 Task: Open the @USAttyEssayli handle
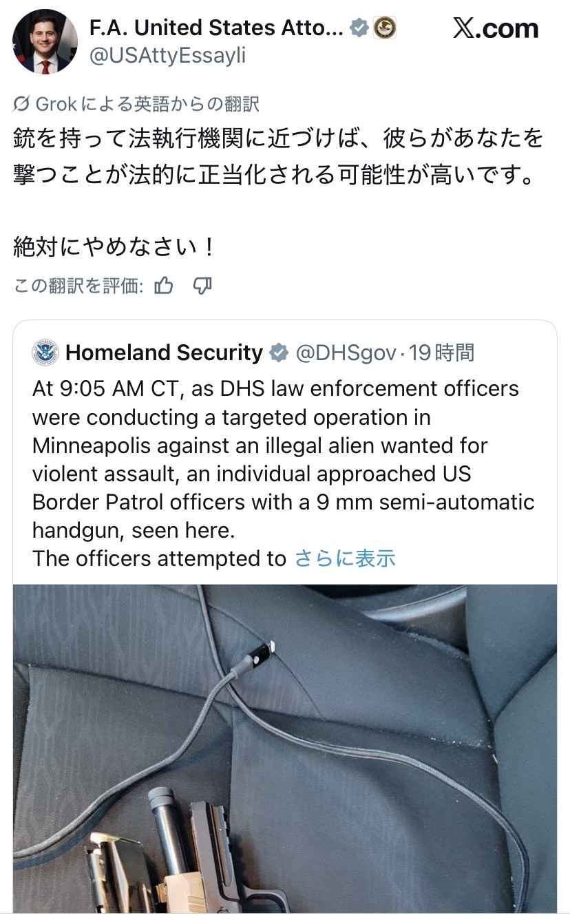(x=168, y=56)
